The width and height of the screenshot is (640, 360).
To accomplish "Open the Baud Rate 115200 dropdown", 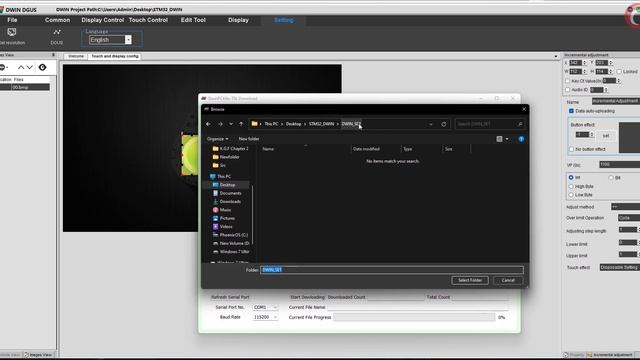I will coord(265,317).
